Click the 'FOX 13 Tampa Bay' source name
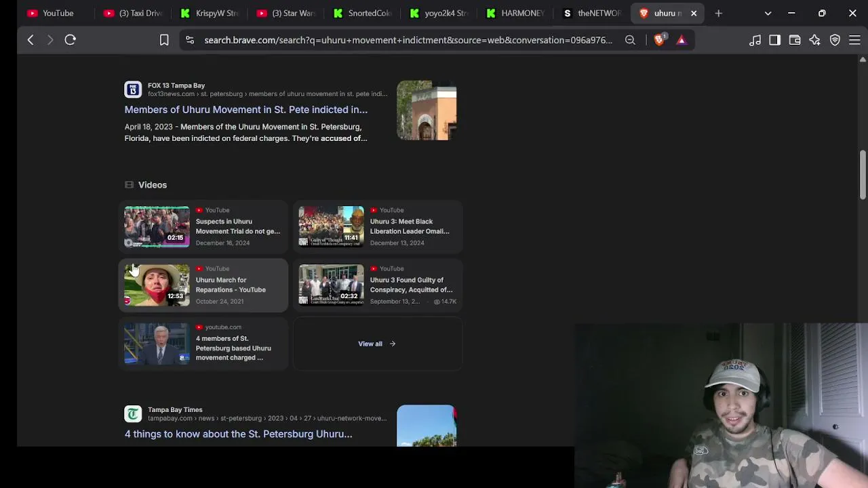Viewport: 868px width, 488px height. coord(176,85)
